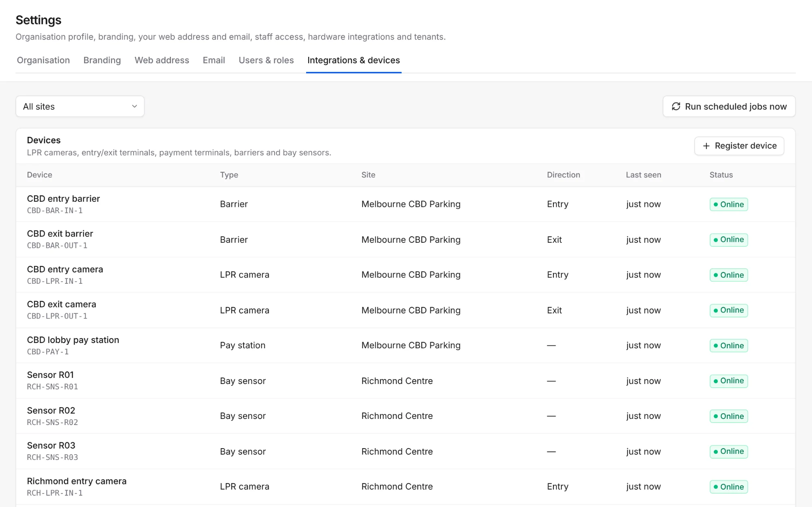Screen dimensions: 812x507
Task: Click Online badge of Richmond entry camera
Action: tap(729, 487)
